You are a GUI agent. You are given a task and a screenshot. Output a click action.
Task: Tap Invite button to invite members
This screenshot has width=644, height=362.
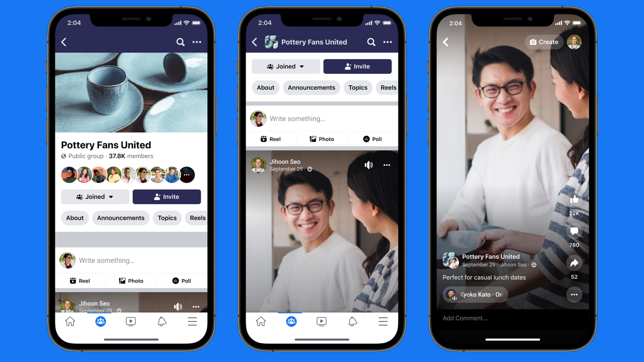[167, 196]
